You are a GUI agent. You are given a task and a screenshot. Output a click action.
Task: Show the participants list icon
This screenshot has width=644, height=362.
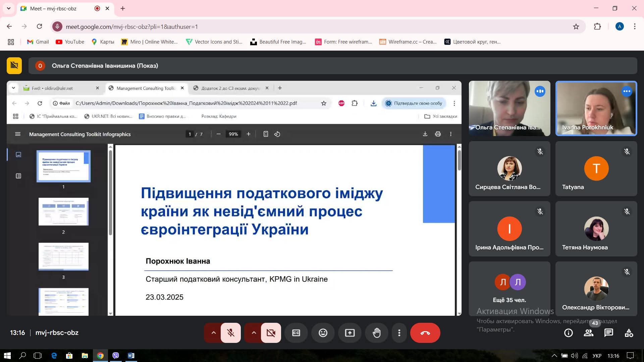[589, 333]
